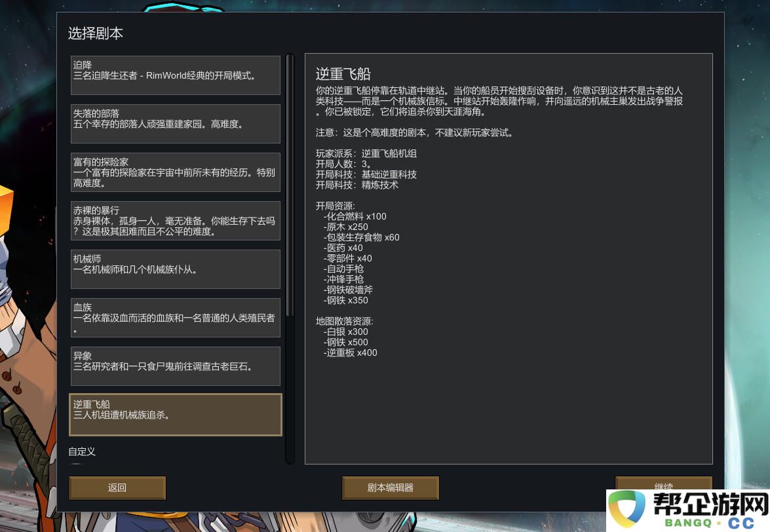Click the 冲锋手枪 entry
770x532 pixels.
pyautogui.click(x=343, y=279)
